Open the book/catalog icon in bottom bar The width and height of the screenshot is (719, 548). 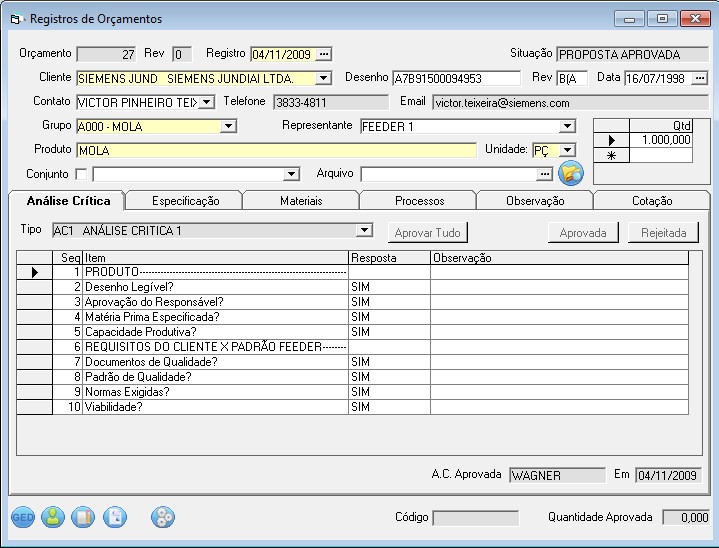[83, 517]
